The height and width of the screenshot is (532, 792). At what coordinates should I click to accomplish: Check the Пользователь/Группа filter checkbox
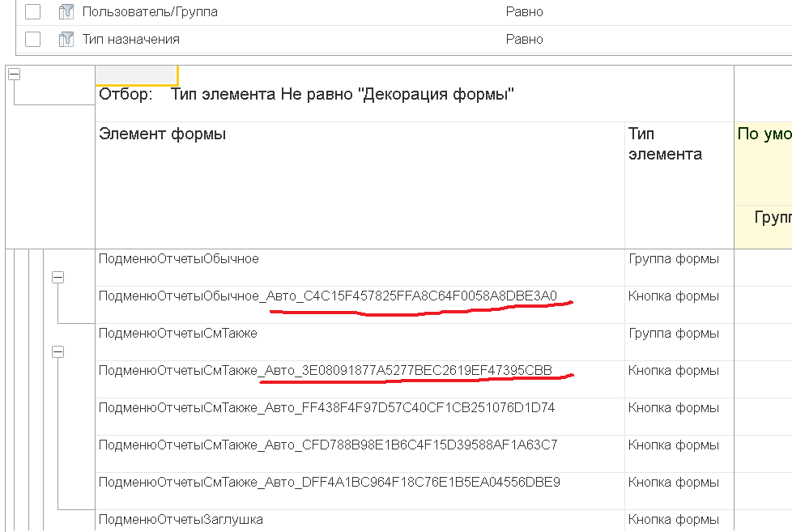(x=33, y=11)
